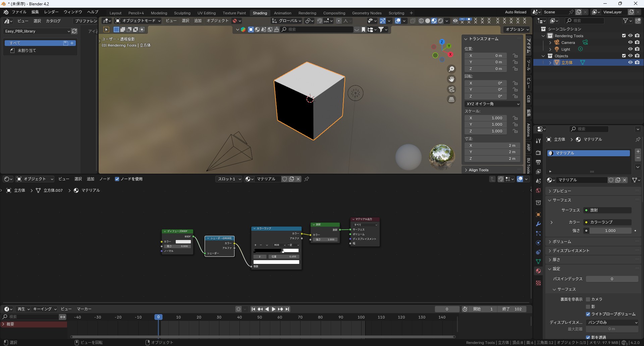This screenshot has height=346, width=644.
Task: Toggle the 'ノードを使用' checkbox
Action: (x=117, y=179)
